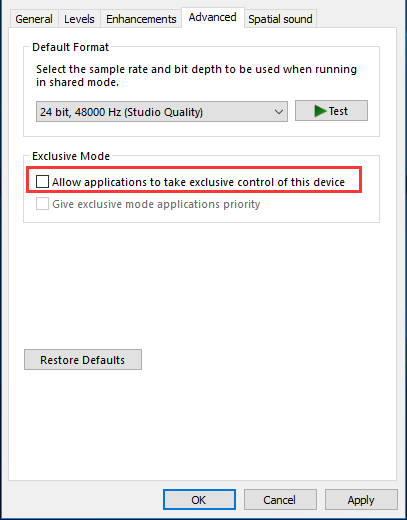Click the 'Allow applications to take exclusive control' label
The height and width of the screenshot is (520, 407).
click(198, 182)
